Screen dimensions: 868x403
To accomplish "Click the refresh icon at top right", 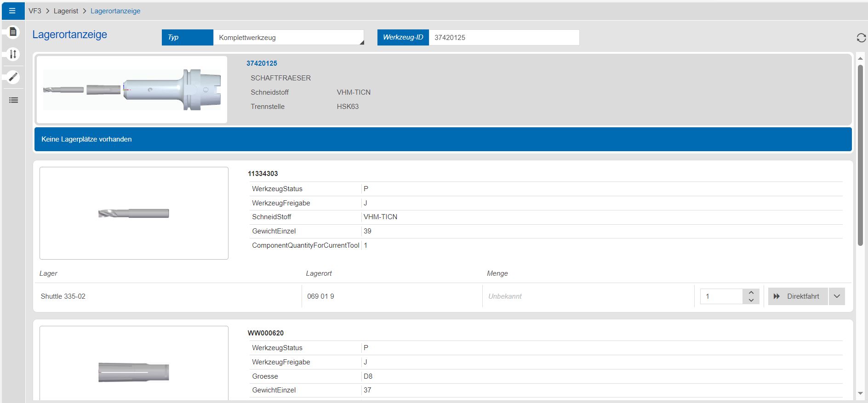I will tap(861, 38).
